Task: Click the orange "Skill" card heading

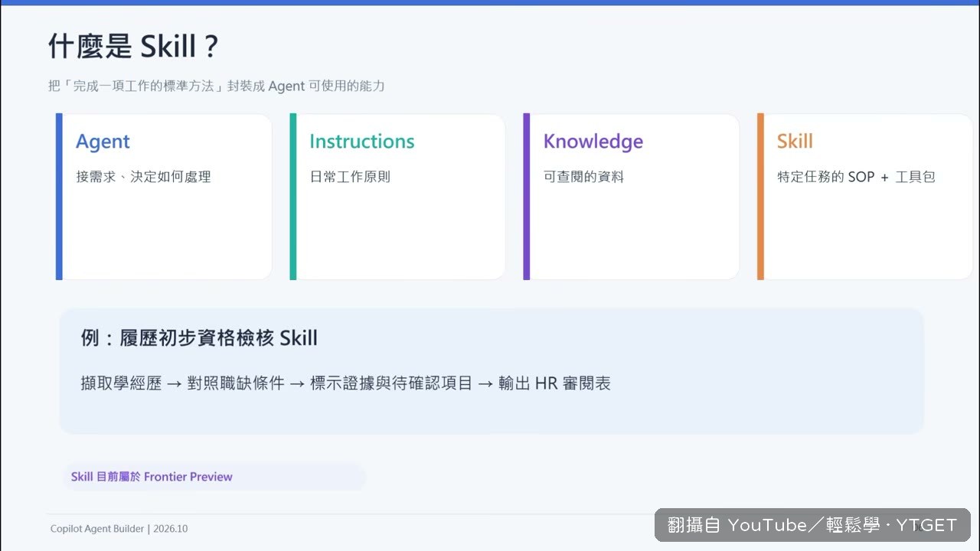Action: coord(795,142)
